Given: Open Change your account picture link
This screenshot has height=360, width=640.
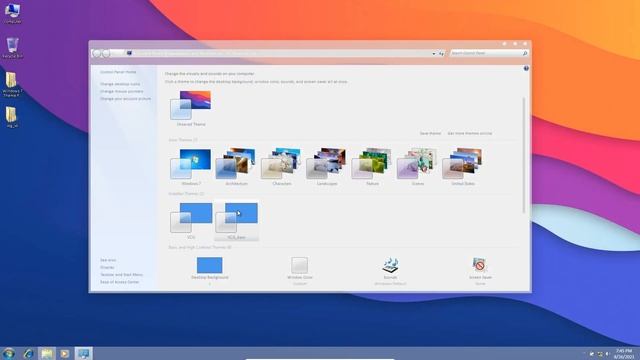Looking at the screenshot, I should click(x=125, y=99).
